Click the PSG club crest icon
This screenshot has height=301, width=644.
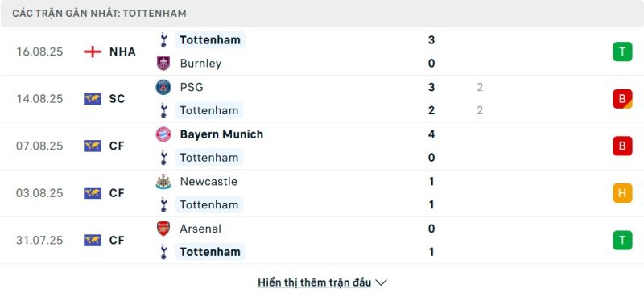[x=163, y=87]
